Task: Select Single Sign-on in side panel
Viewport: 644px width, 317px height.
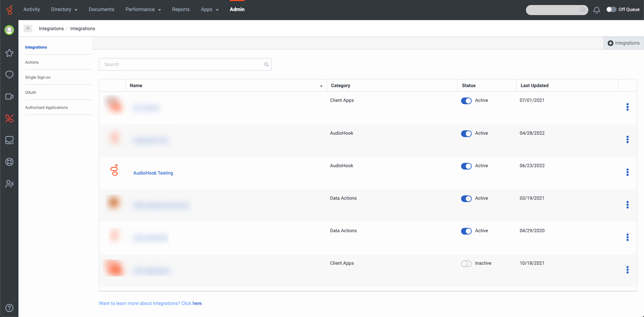Action: click(38, 77)
